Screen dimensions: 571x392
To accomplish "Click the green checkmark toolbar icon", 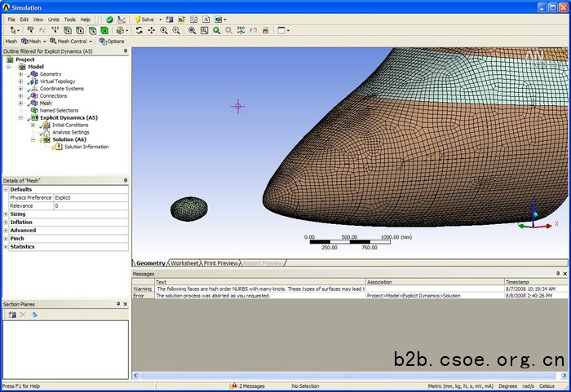I will [x=110, y=19].
